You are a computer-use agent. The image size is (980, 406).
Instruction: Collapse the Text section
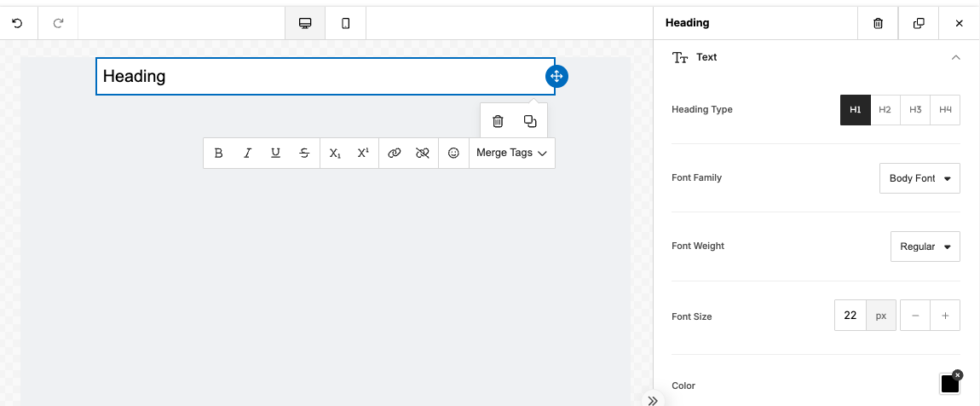tap(955, 57)
